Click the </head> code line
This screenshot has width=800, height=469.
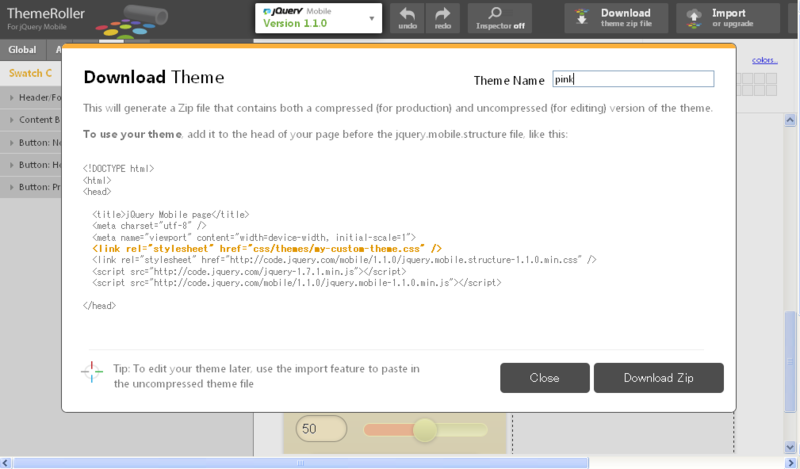coord(99,306)
